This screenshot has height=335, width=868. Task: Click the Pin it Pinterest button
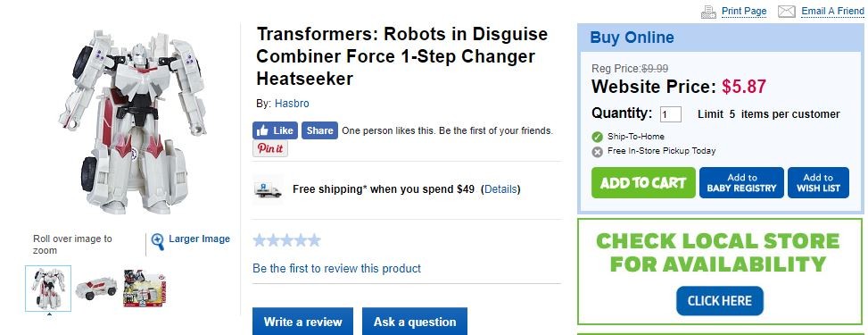point(270,148)
